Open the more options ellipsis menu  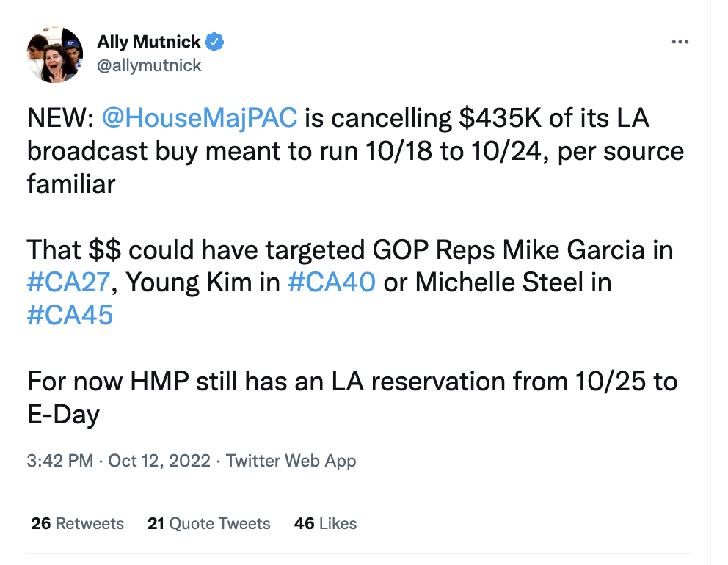click(x=680, y=43)
